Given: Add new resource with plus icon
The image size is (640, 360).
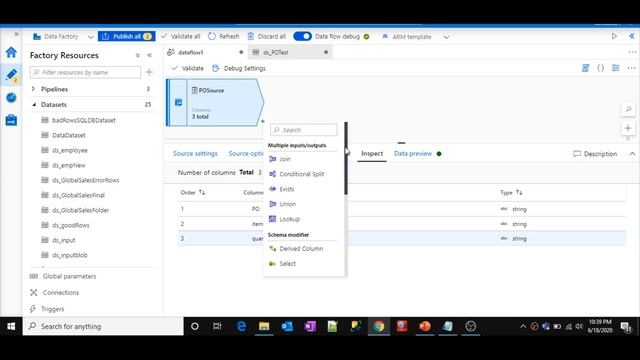Looking at the screenshot, I should (149, 72).
